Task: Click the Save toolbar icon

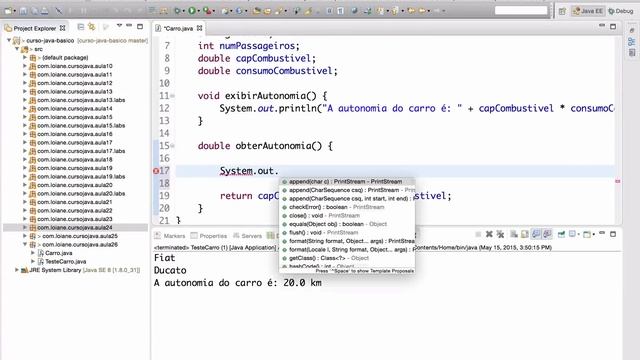Action: pos(24,11)
